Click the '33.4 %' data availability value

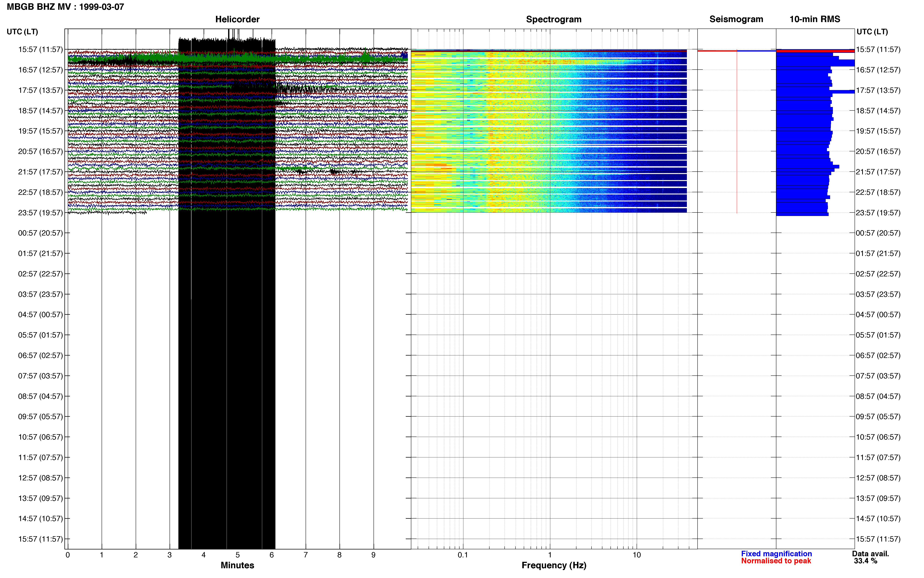pyautogui.click(x=865, y=561)
